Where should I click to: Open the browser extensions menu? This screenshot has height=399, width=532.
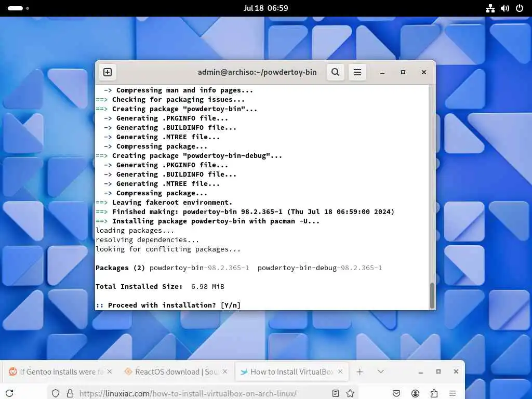[434, 393]
